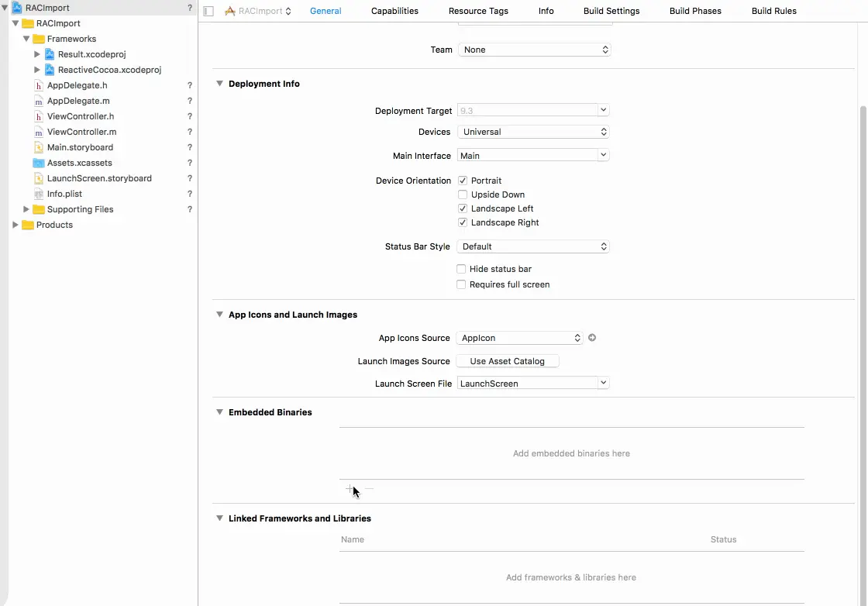
Task: Click the Supporting Files folder icon
Action: click(39, 209)
